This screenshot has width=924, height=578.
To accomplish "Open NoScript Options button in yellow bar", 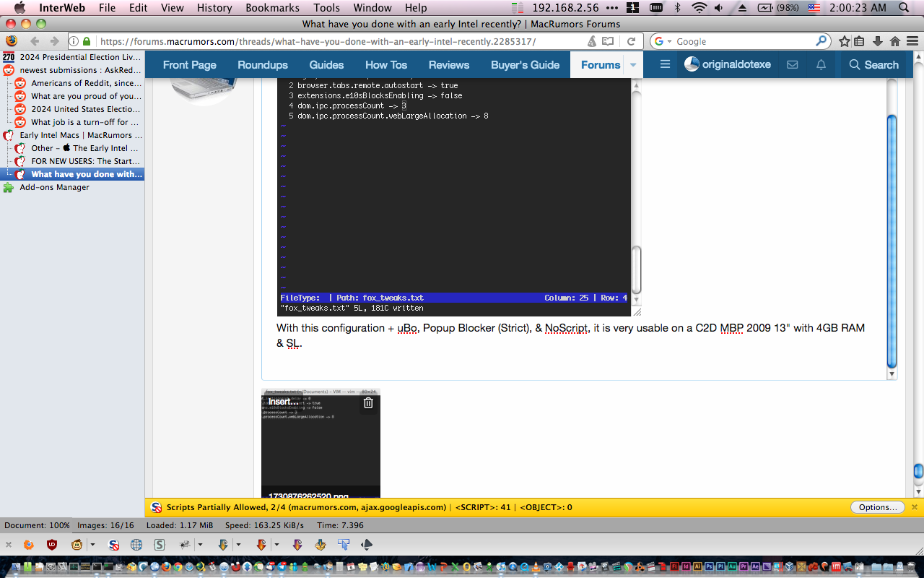I will pyautogui.click(x=878, y=507).
